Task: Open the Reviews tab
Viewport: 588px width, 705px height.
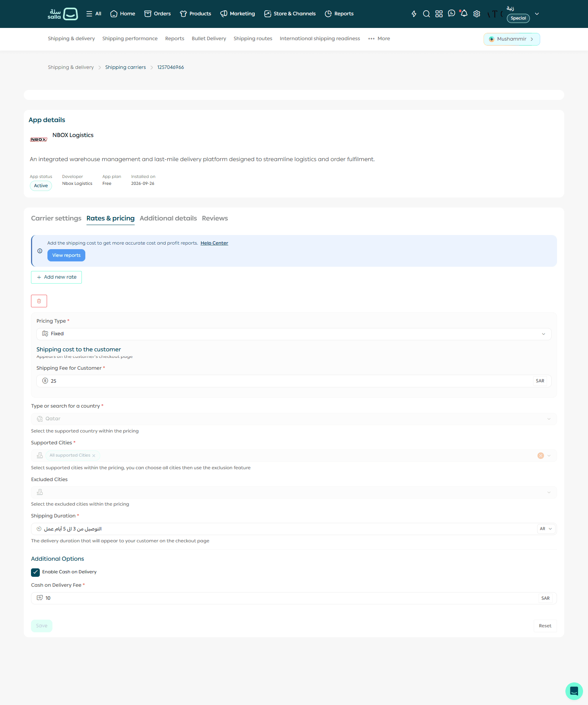Action: click(x=215, y=218)
